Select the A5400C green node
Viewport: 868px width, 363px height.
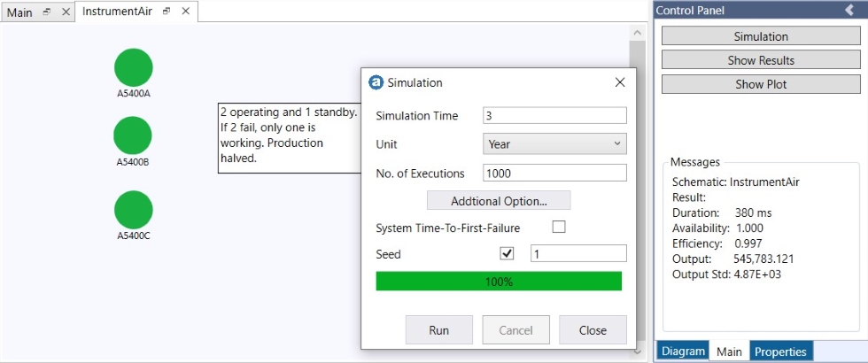tap(134, 210)
